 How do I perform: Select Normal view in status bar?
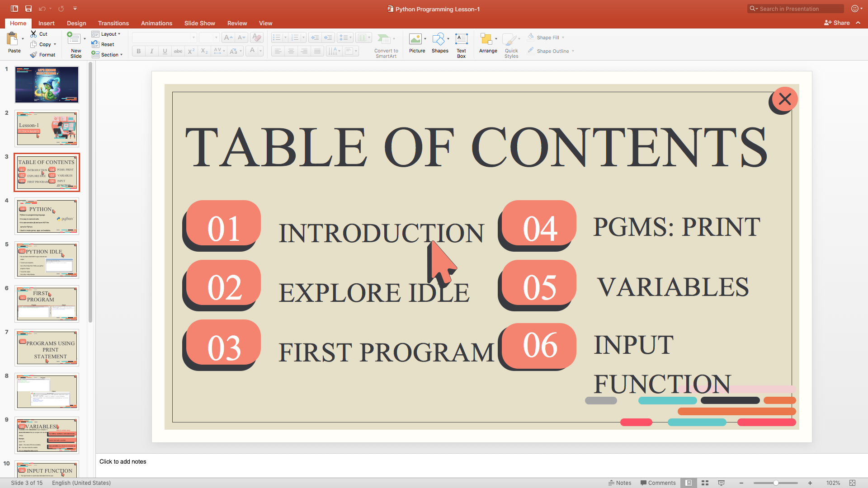[x=689, y=483]
